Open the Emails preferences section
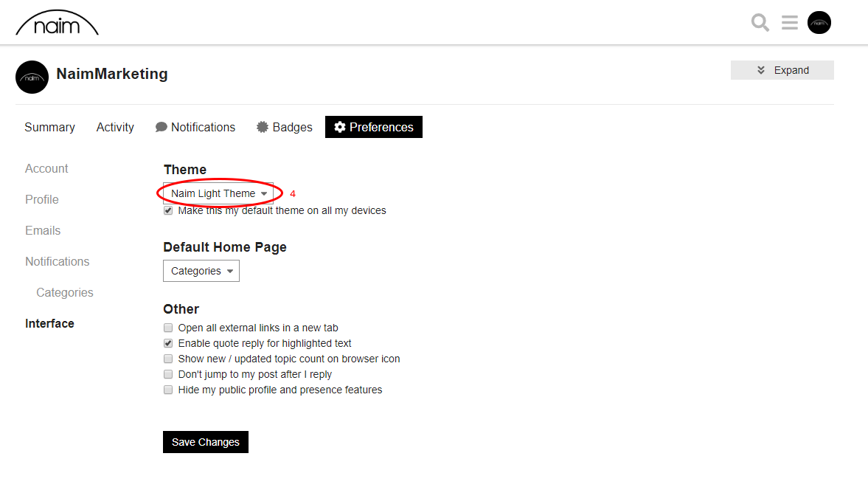868x490 pixels. (x=43, y=230)
